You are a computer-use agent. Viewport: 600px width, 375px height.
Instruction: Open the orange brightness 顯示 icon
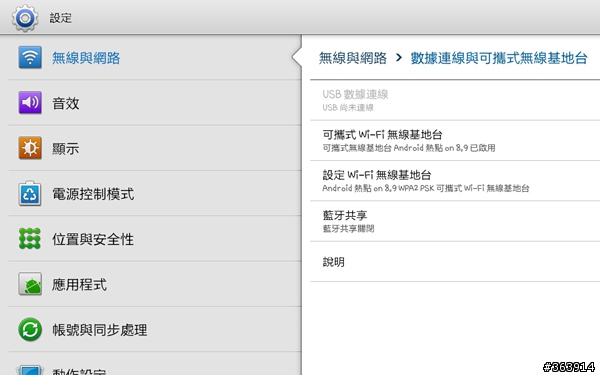(x=30, y=148)
